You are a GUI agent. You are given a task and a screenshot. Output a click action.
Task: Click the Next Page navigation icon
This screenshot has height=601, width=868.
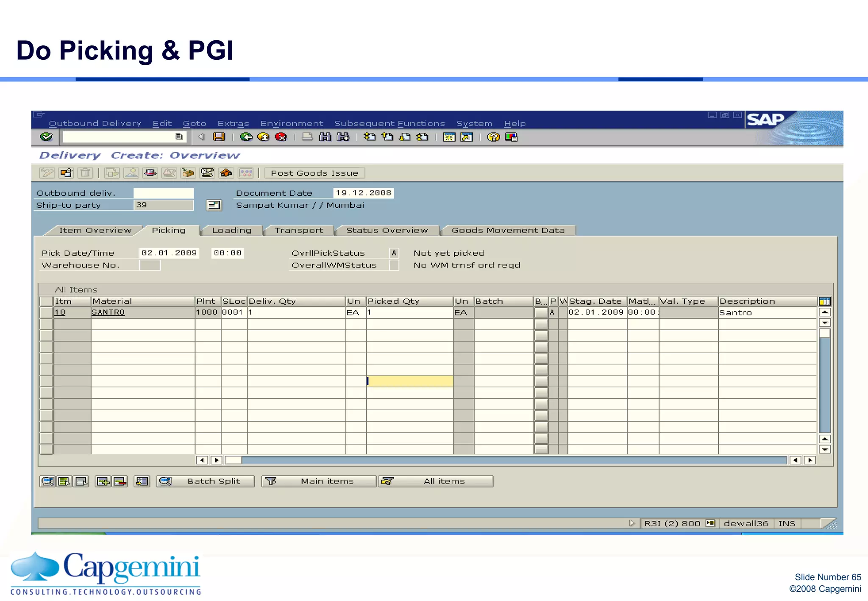(405, 137)
